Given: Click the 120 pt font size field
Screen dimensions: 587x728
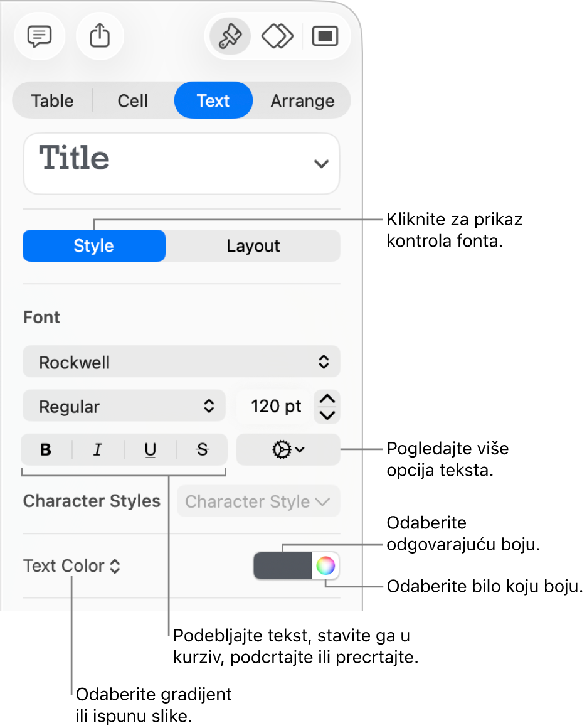Looking at the screenshot, I should [275, 407].
